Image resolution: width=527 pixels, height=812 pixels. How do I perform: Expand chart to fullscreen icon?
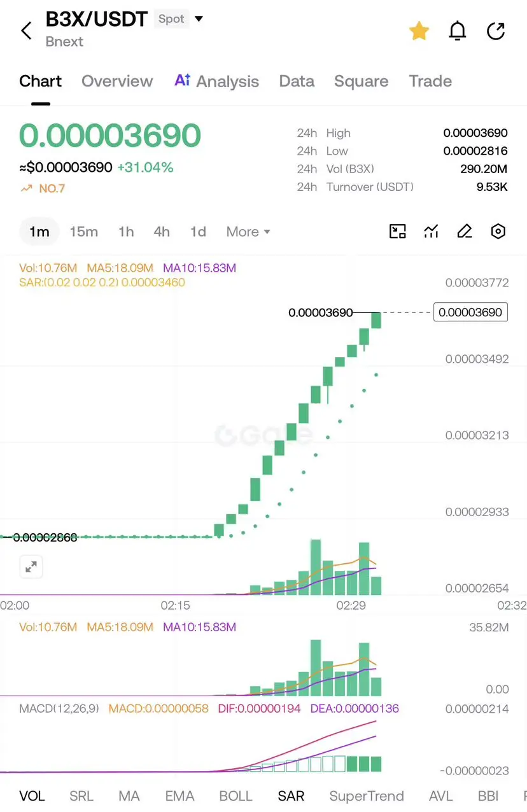(31, 566)
